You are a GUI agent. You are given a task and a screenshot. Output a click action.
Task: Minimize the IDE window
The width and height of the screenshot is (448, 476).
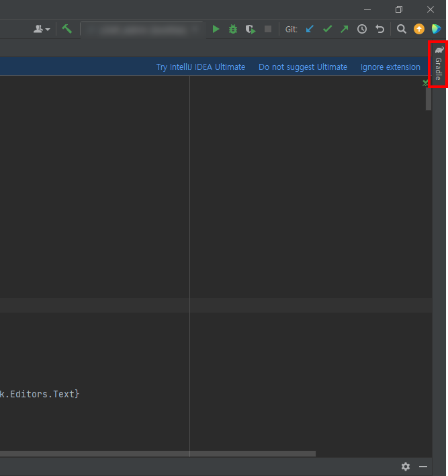[367, 9]
